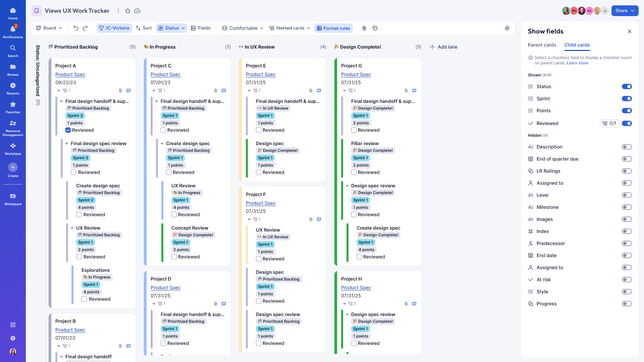Image resolution: width=644 pixels, height=362 pixels.
Task: Click the Create plus icon
Action: click(x=13, y=167)
